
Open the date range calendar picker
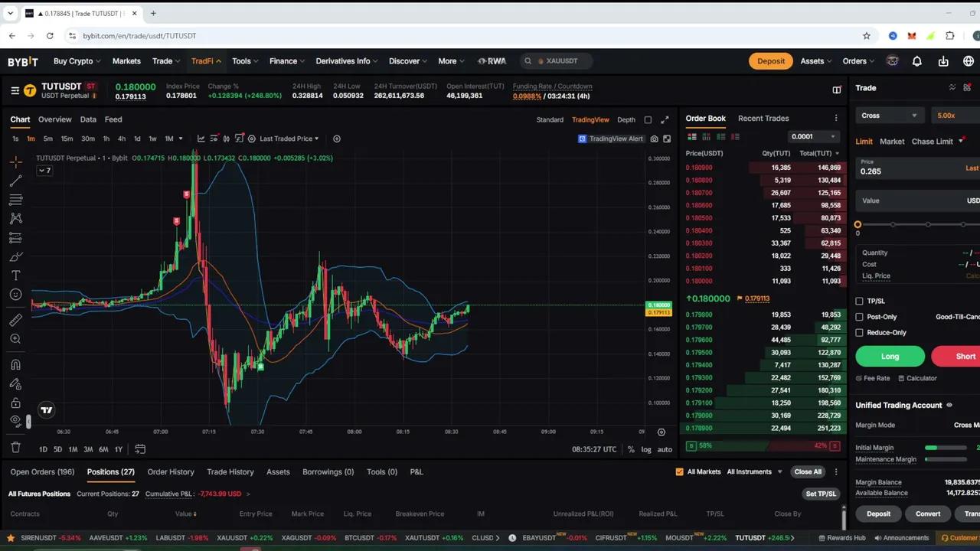(x=140, y=449)
